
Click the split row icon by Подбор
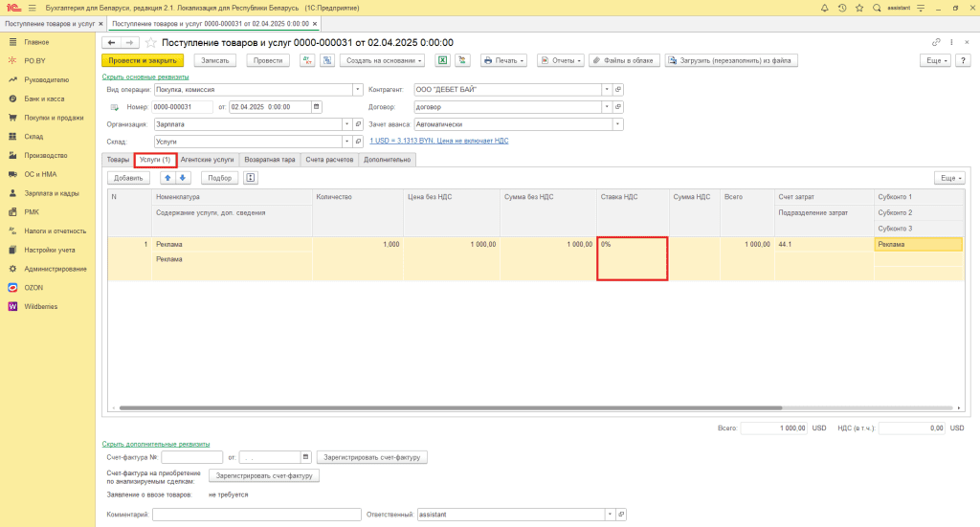(x=250, y=178)
